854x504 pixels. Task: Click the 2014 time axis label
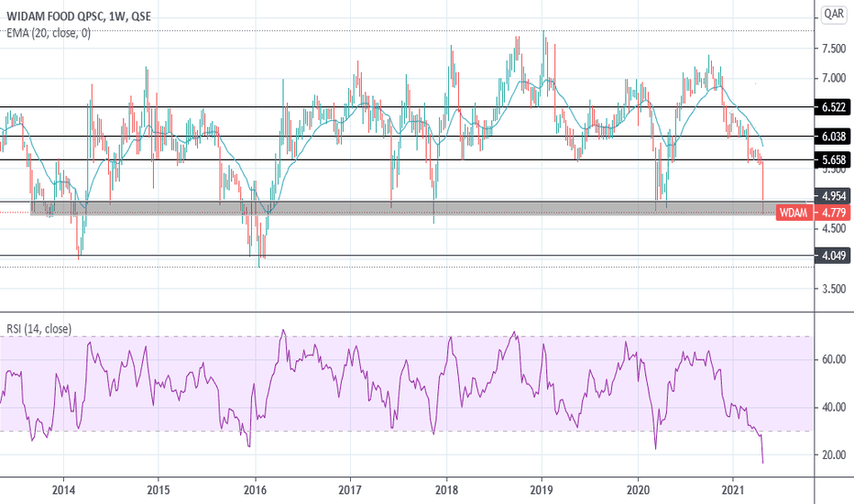(63, 490)
